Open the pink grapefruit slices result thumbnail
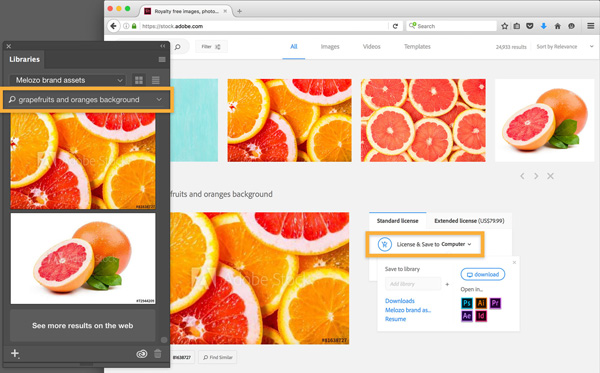 [x=423, y=120]
